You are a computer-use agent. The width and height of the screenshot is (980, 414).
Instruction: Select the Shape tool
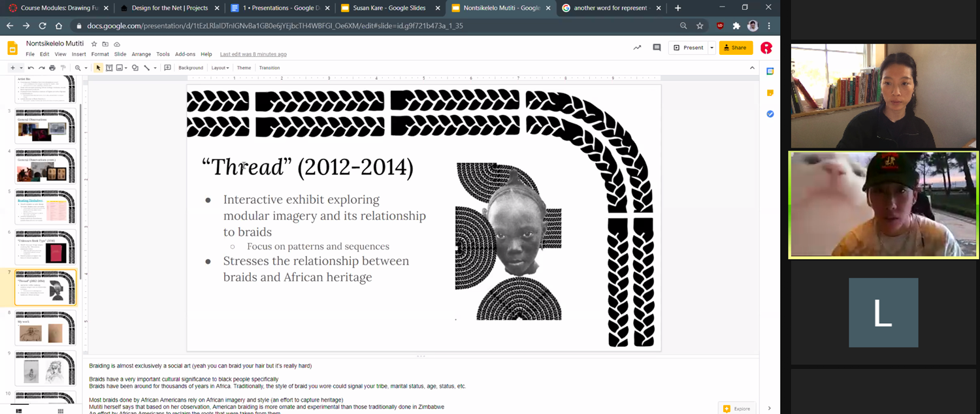(x=135, y=68)
